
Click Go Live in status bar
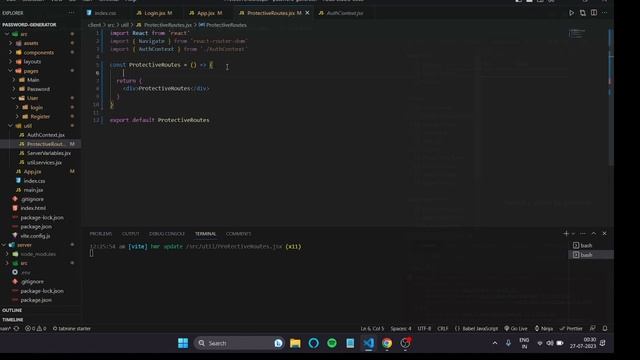[x=516, y=328]
